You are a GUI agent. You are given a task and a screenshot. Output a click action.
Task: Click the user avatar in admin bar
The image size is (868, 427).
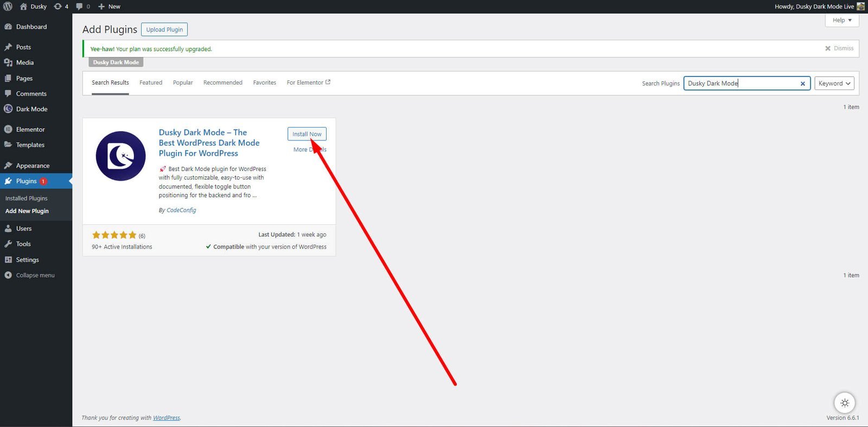tap(860, 7)
